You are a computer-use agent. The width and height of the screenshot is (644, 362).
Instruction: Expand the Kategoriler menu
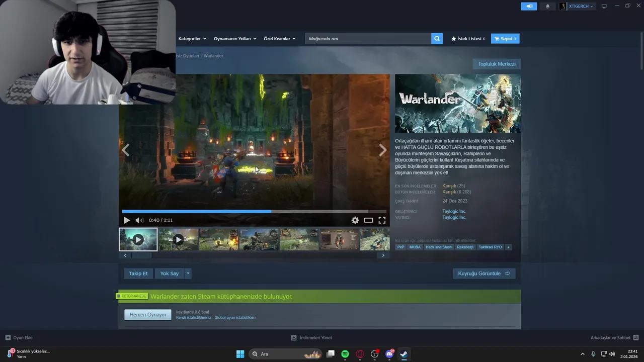pyautogui.click(x=192, y=39)
